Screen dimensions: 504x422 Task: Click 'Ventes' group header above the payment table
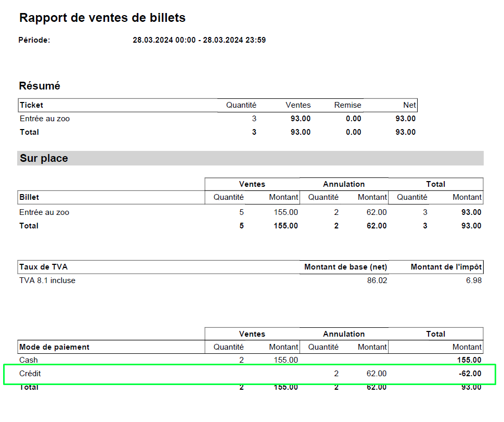[252, 334]
